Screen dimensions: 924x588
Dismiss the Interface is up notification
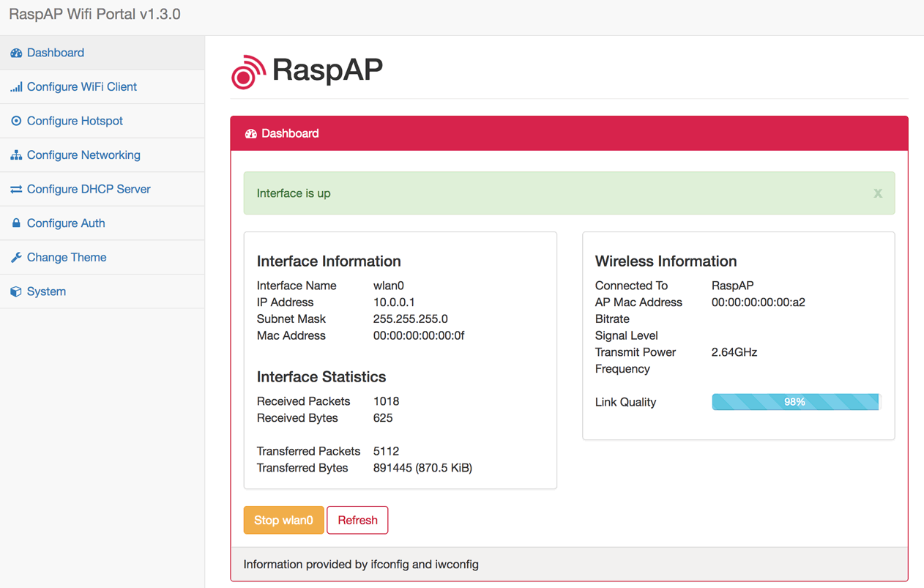877,193
